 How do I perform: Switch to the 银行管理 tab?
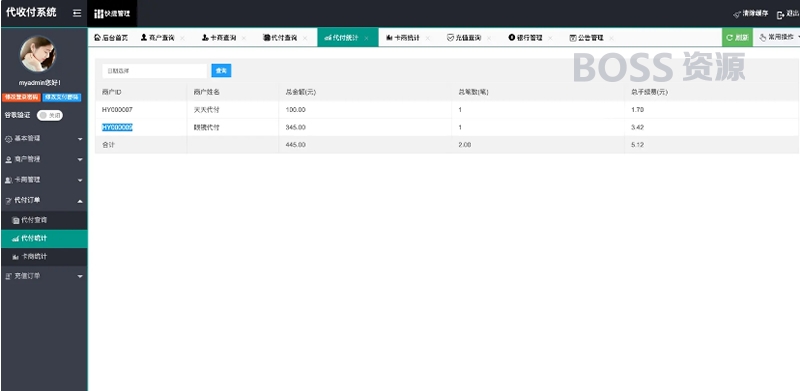coord(525,38)
